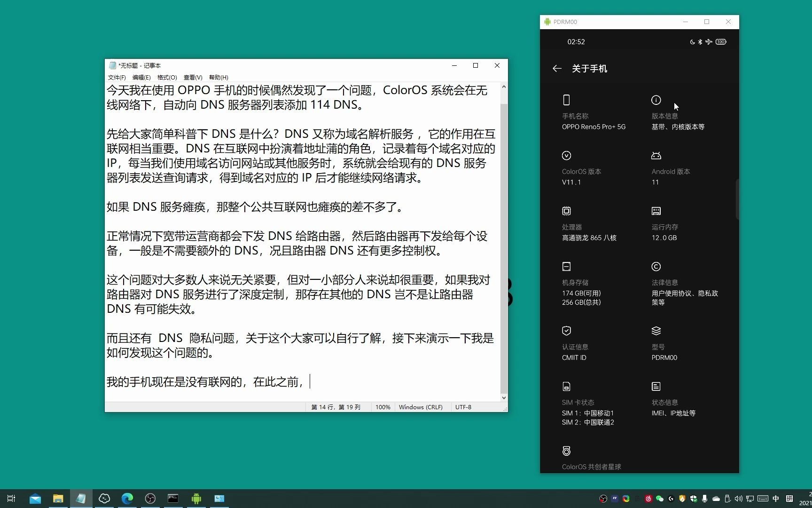Toggle the 中 input language indicator
812x508 pixels.
click(776, 499)
